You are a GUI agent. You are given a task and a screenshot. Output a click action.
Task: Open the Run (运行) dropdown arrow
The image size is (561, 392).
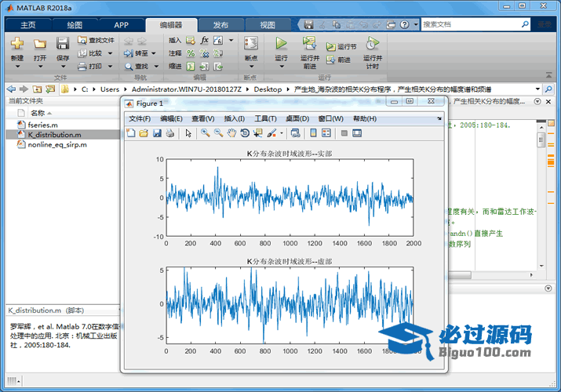click(x=281, y=67)
